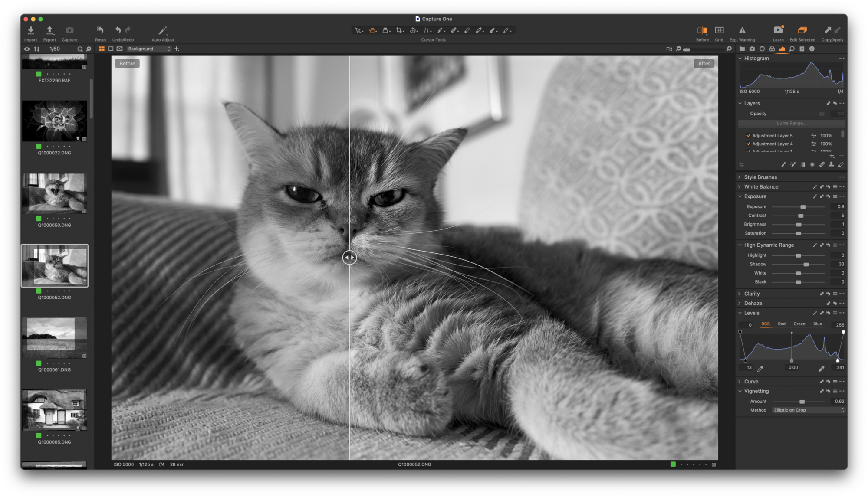Screen dimensions: 868x497
Task: Uncheck Adjustment Layer 5 visibility
Action: tap(748, 136)
